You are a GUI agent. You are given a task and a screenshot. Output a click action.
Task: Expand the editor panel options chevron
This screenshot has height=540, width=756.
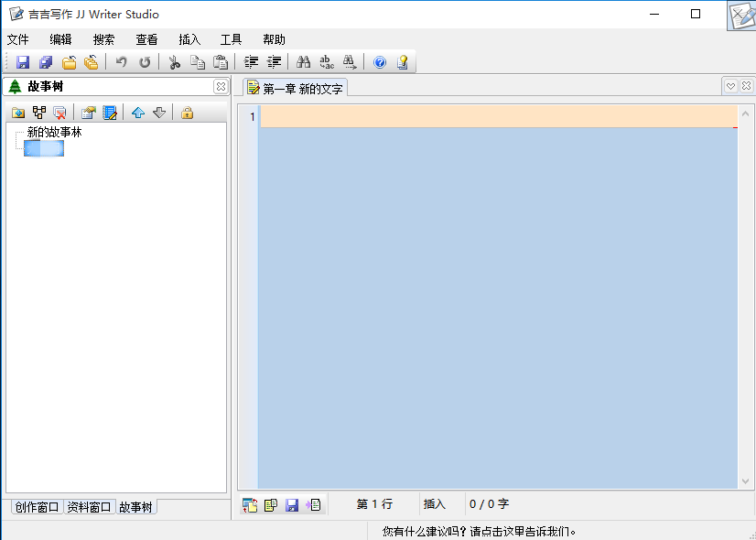point(729,85)
